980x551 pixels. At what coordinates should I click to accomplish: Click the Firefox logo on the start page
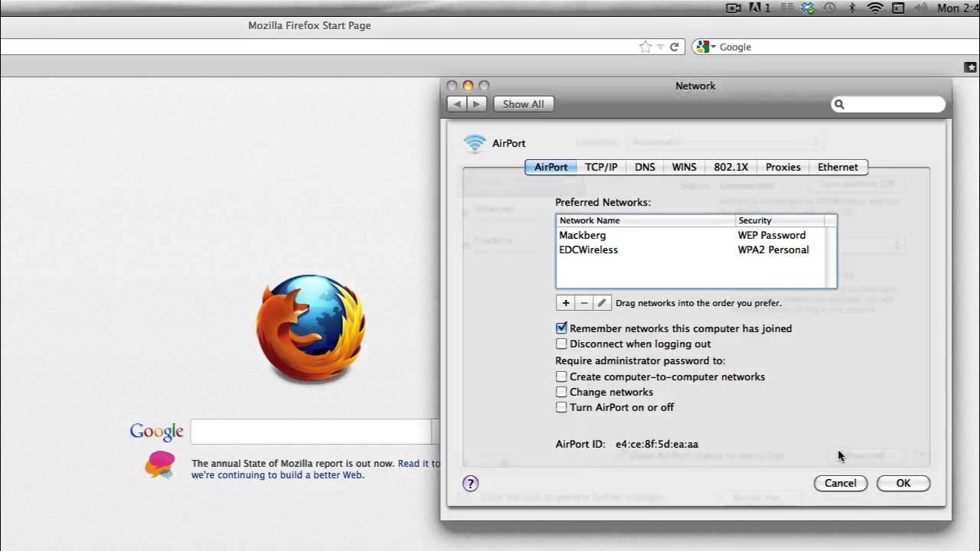click(x=311, y=329)
